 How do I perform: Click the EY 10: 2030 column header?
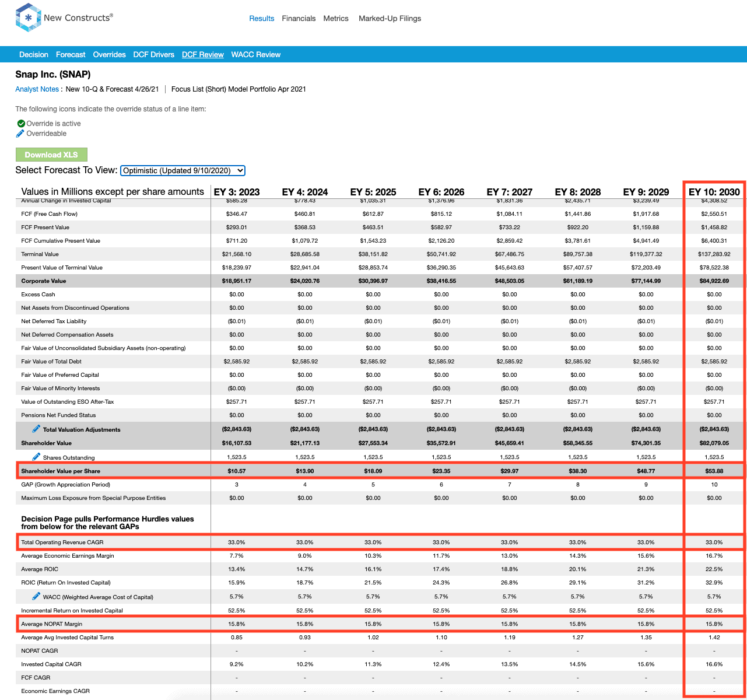tap(714, 192)
